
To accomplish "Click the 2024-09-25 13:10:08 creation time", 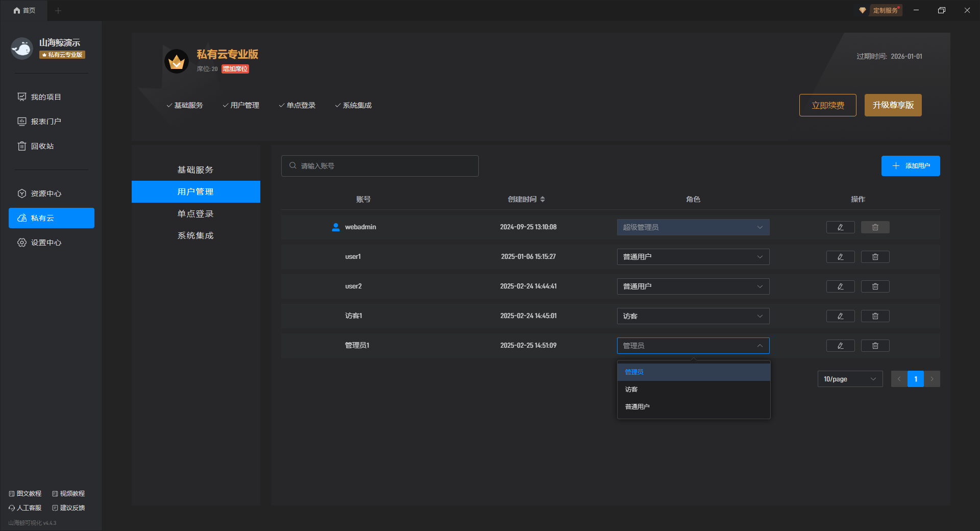I will [x=528, y=227].
